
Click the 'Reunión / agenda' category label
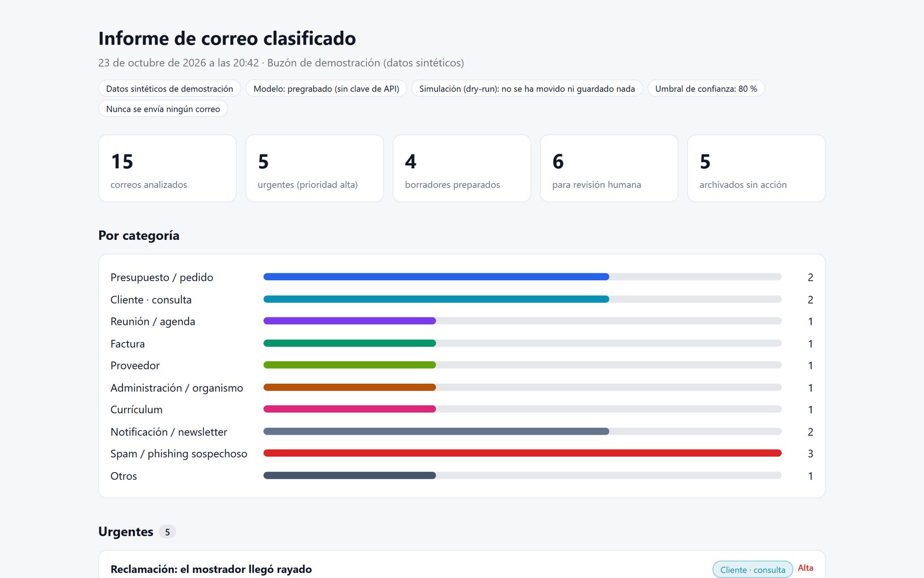coord(152,321)
